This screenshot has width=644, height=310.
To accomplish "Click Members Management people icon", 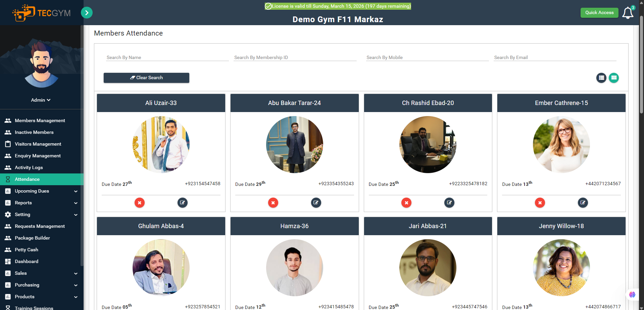I will (8, 120).
